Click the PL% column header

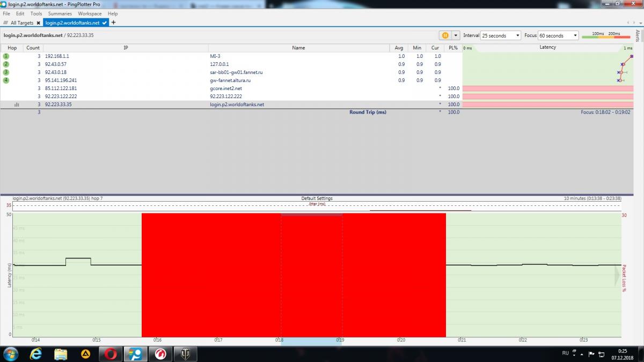pos(453,48)
